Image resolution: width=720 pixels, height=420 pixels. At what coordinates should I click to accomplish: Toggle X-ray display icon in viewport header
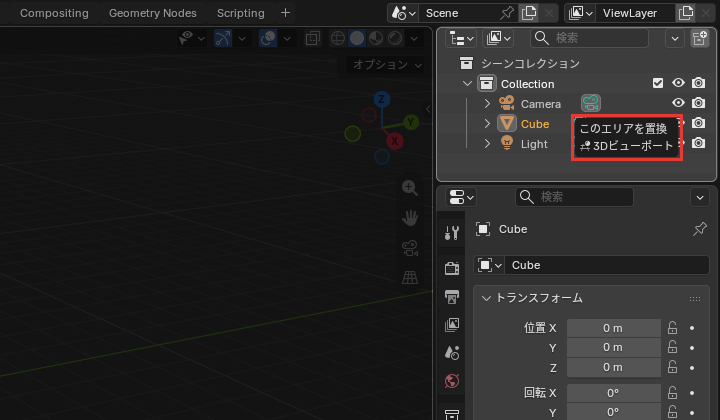click(x=313, y=38)
